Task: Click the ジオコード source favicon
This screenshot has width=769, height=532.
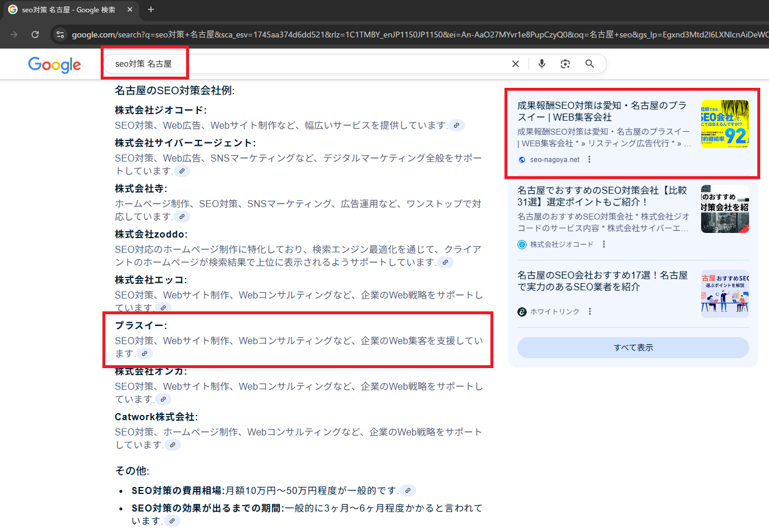Action: click(522, 244)
